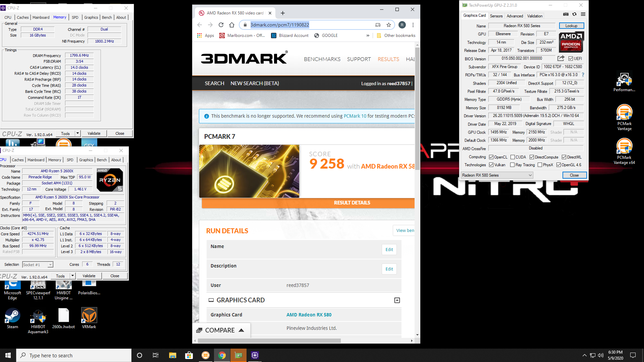Toggle the Vulkan checkbox
This screenshot has width=644, height=362.
coord(491,165)
